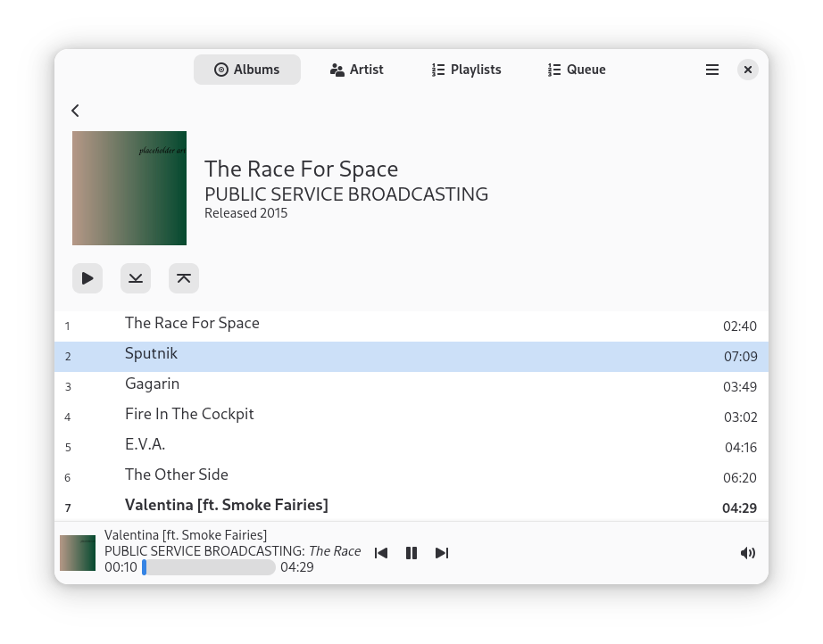
Task: Select the track Gagarin
Action: click(411, 387)
